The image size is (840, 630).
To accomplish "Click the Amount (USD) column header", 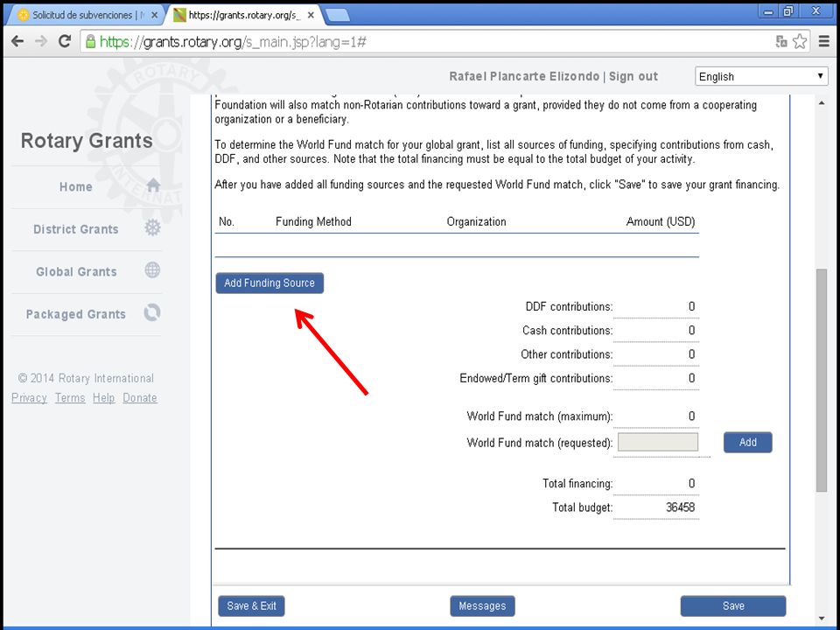I will pos(661,221).
